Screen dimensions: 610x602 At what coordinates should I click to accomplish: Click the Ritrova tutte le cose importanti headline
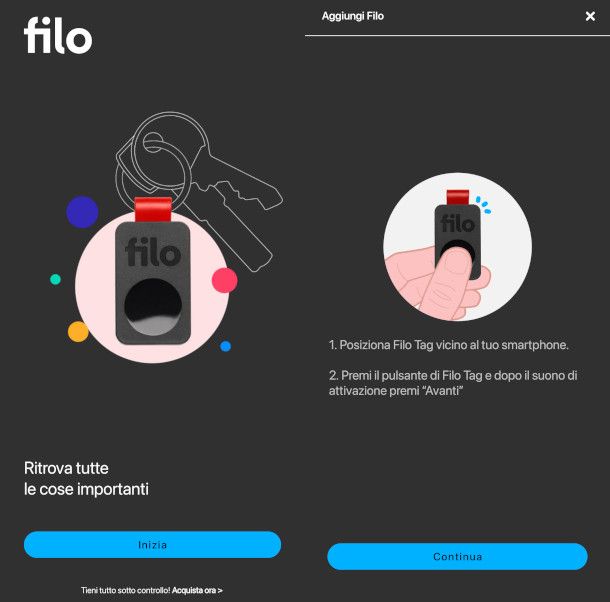86,479
